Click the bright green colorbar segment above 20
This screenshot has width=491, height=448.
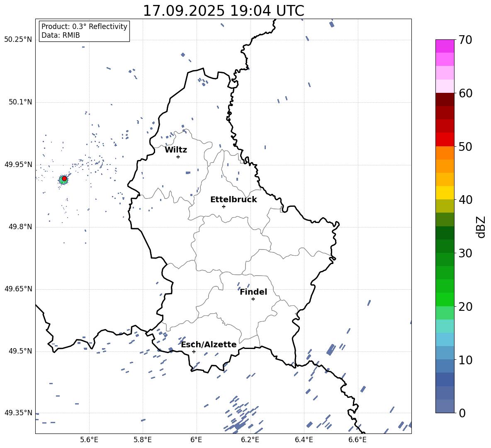point(445,299)
